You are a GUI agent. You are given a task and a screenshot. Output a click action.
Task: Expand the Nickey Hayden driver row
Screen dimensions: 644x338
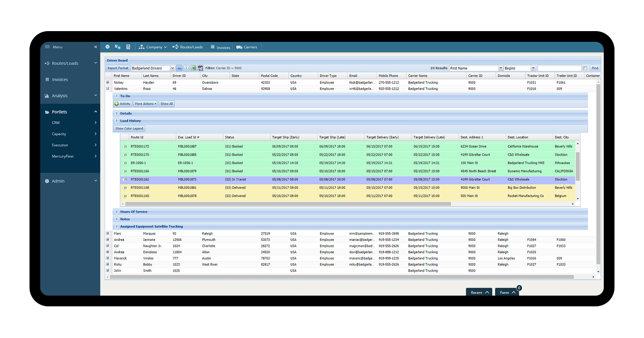pos(108,83)
